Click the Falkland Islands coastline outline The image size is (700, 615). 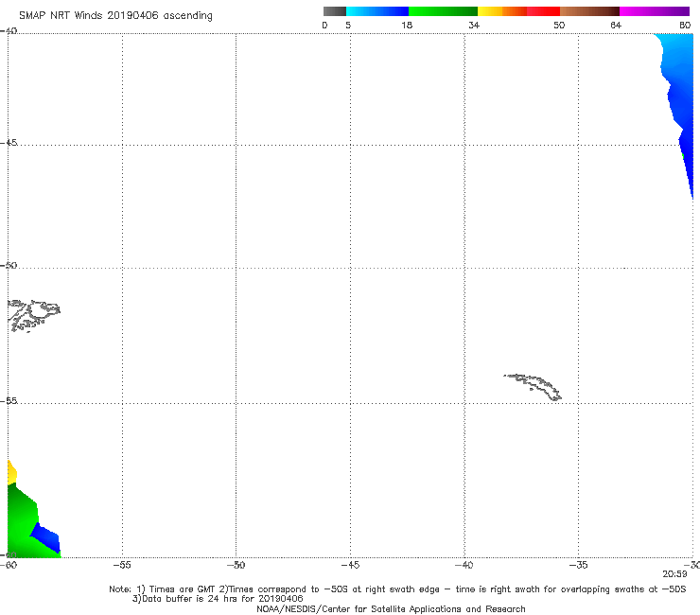[33, 315]
